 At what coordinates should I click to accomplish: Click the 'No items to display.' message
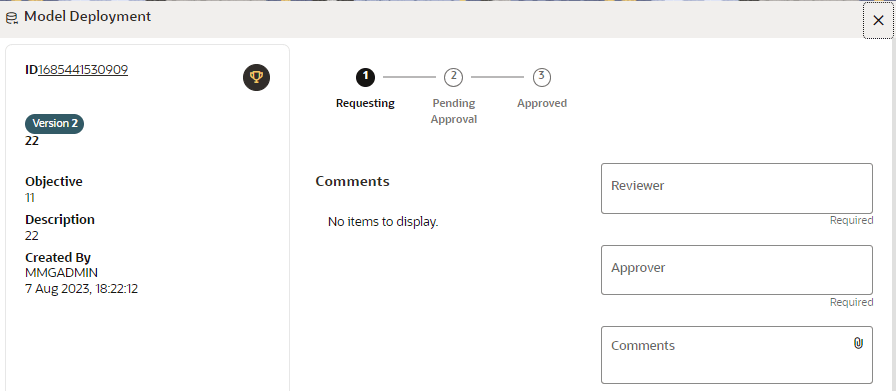(383, 222)
